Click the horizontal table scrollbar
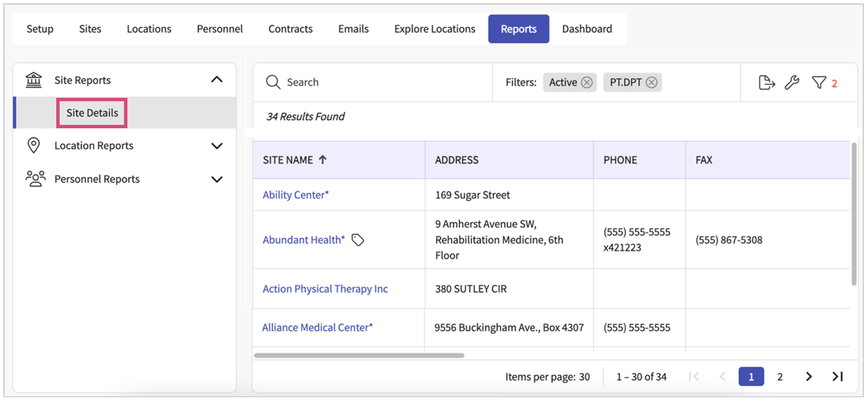 point(359,355)
